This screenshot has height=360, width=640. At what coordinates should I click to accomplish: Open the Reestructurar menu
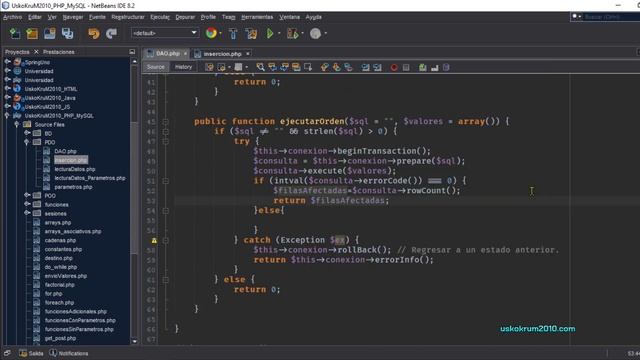[128, 17]
